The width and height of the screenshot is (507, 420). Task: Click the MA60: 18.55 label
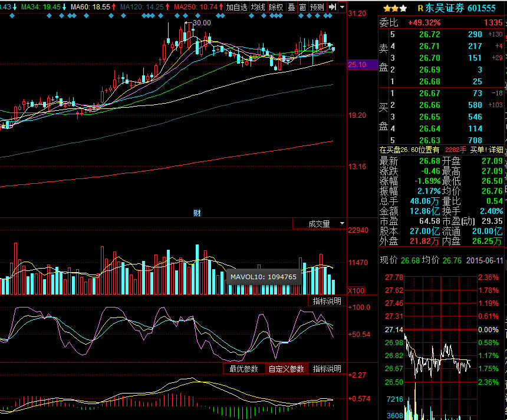pyautogui.click(x=90, y=7)
